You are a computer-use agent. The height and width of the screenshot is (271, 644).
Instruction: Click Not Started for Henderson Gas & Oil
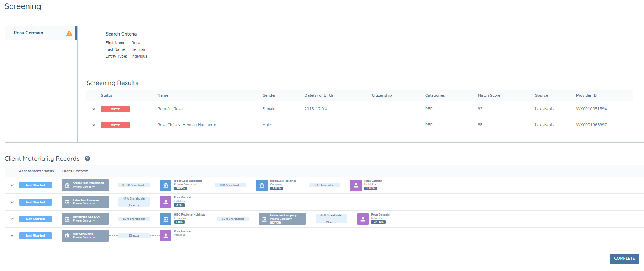coord(35,219)
